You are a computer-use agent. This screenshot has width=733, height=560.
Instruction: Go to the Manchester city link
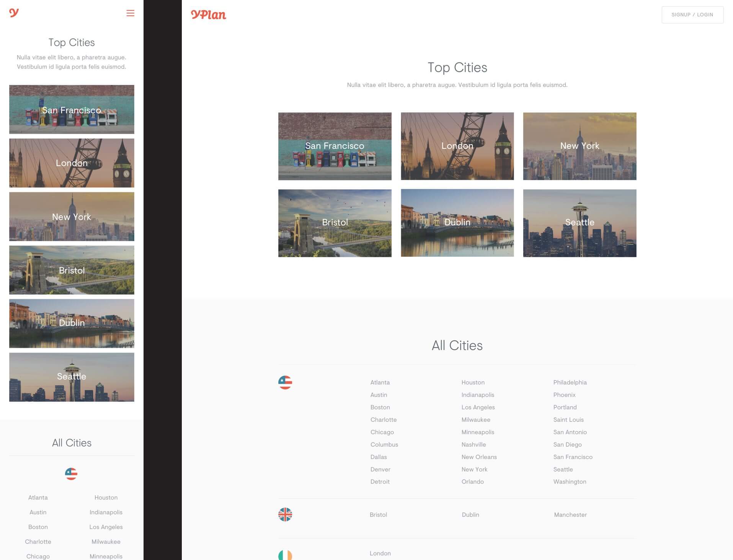(x=570, y=514)
